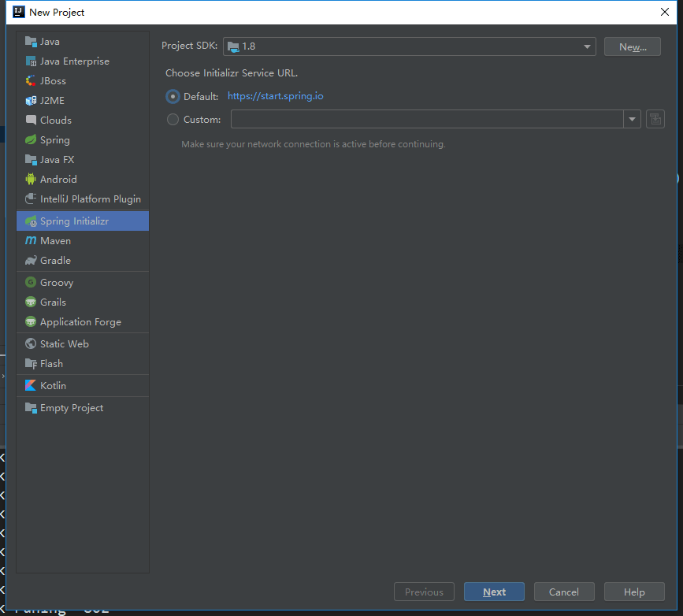Click the Empty Project folder icon
683x616 pixels.
pyautogui.click(x=31, y=408)
